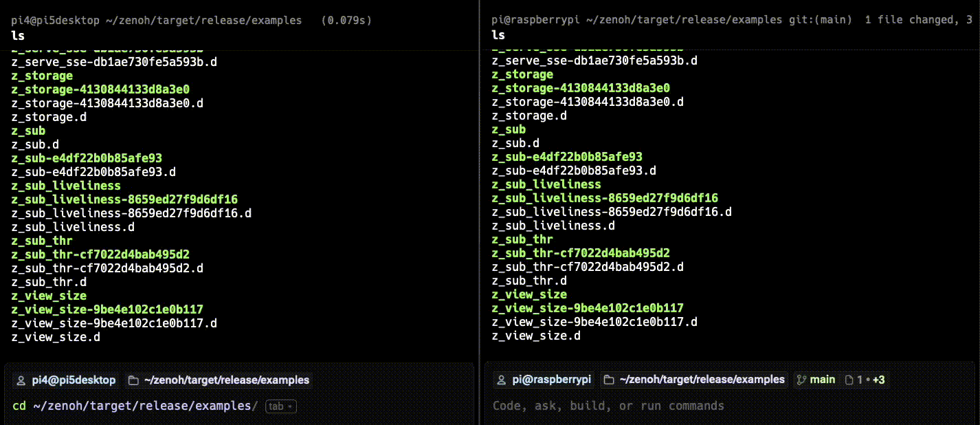Select z_sub executable in right pane
Image resolution: width=980 pixels, height=425 pixels.
[x=509, y=129]
